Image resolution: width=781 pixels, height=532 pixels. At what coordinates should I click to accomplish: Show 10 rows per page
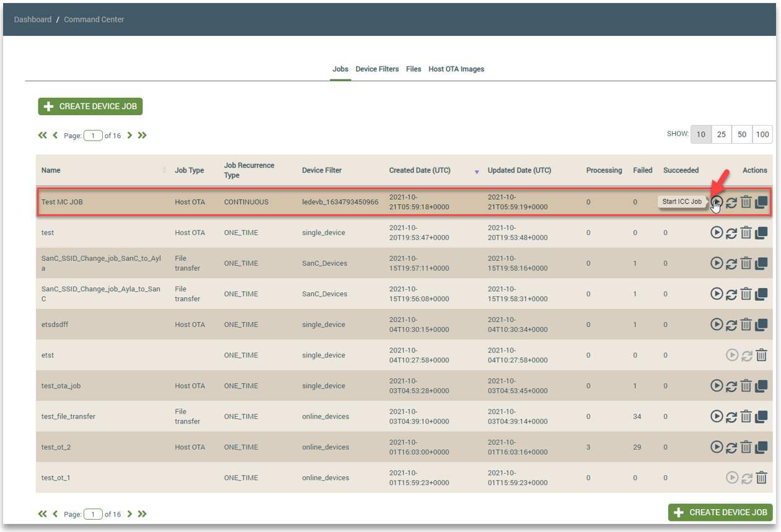point(701,134)
